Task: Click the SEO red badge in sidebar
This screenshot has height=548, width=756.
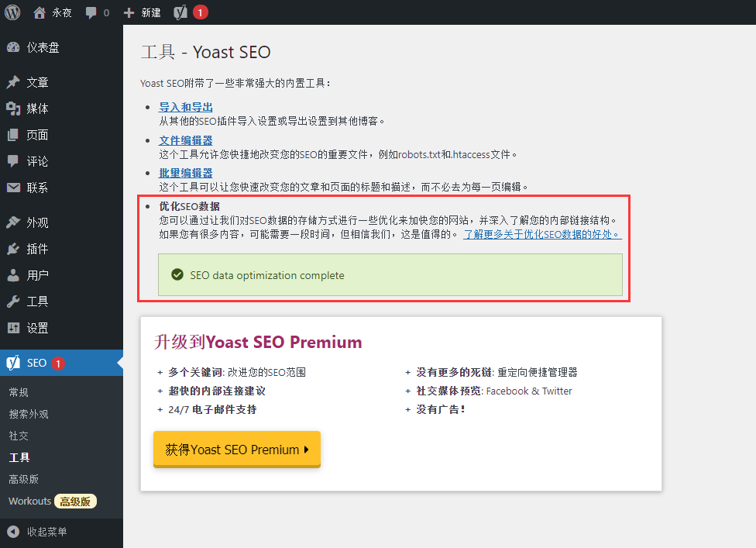Action: click(58, 364)
